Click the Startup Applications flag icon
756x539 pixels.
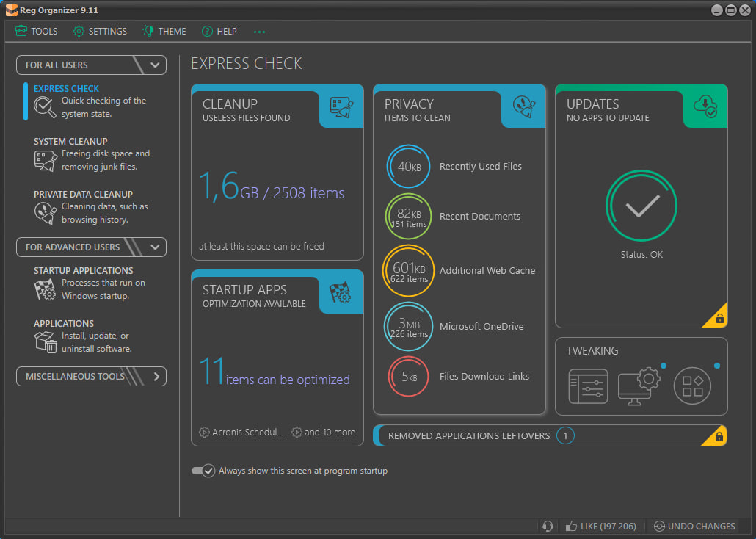pyautogui.click(x=46, y=289)
